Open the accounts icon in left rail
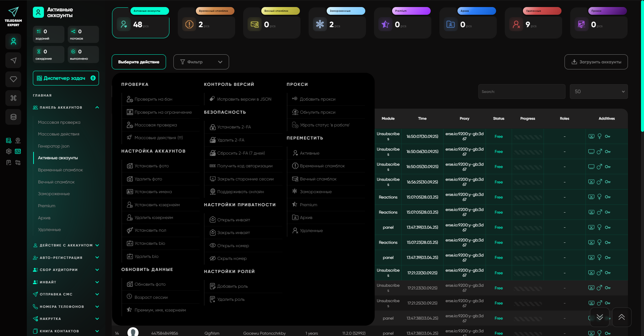This screenshot has width=644, height=336. 13,42
